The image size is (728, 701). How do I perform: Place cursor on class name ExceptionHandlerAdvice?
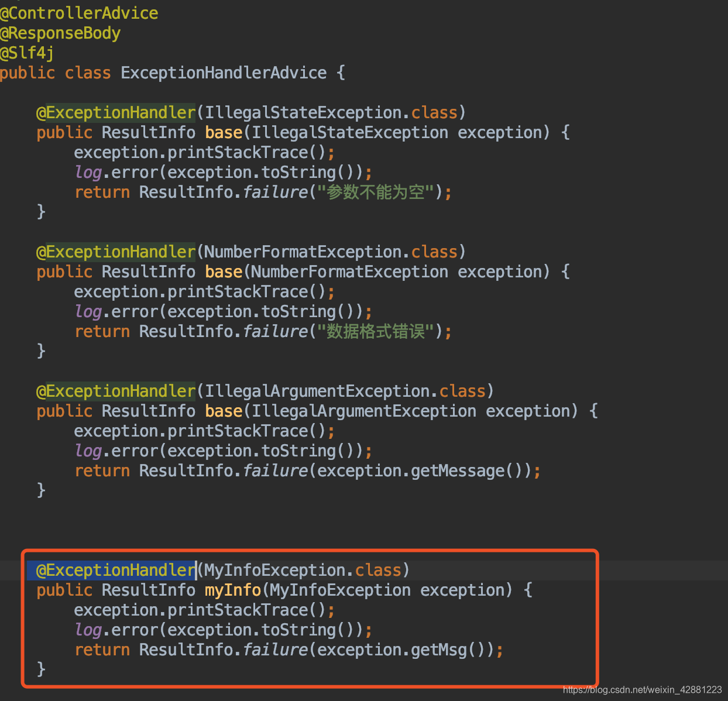[224, 73]
